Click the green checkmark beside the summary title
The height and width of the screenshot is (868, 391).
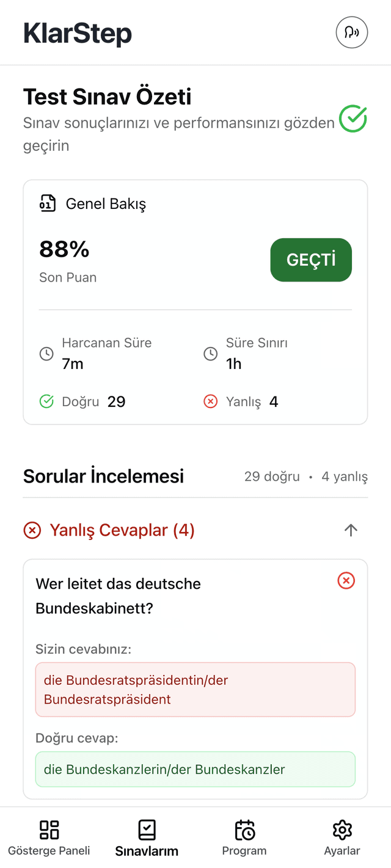pyautogui.click(x=353, y=120)
